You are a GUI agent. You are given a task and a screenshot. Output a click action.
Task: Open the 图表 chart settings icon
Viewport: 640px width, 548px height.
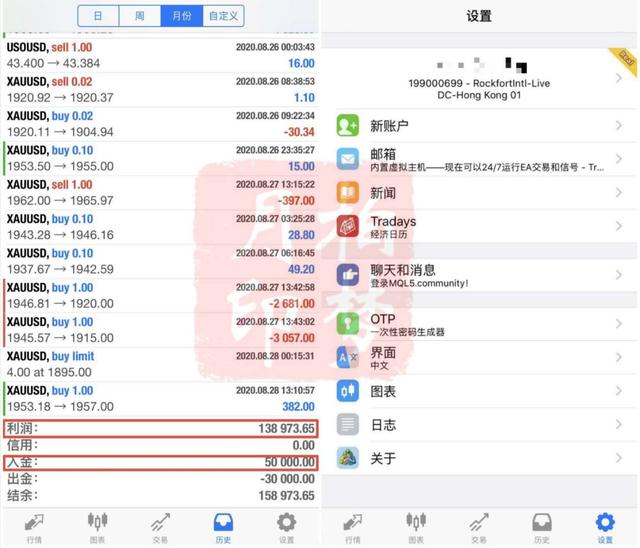(348, 391)
